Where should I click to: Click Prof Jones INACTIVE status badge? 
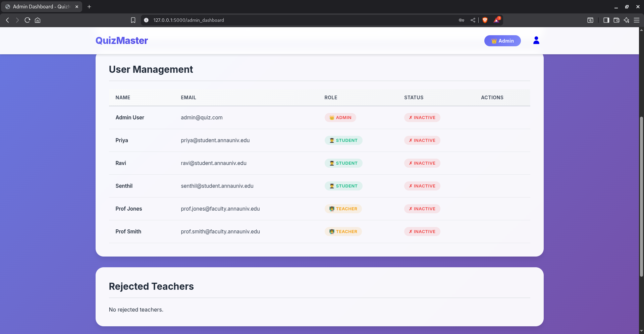coord(422,209)
